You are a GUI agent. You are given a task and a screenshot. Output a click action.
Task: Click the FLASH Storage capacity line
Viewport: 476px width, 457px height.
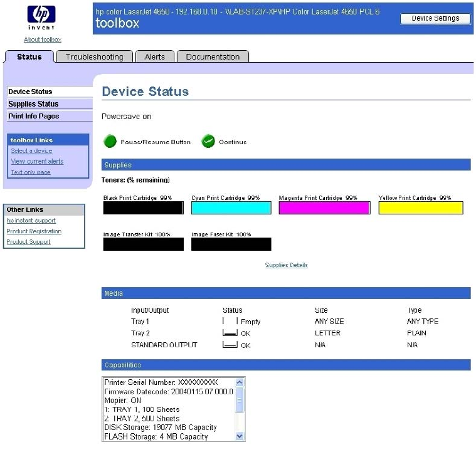(156, 436)
